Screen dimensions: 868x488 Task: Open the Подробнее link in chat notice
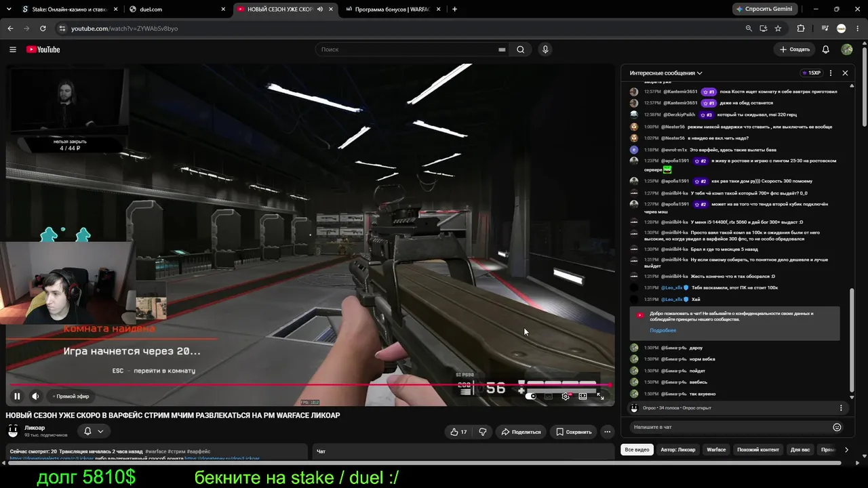pos(663,330)
